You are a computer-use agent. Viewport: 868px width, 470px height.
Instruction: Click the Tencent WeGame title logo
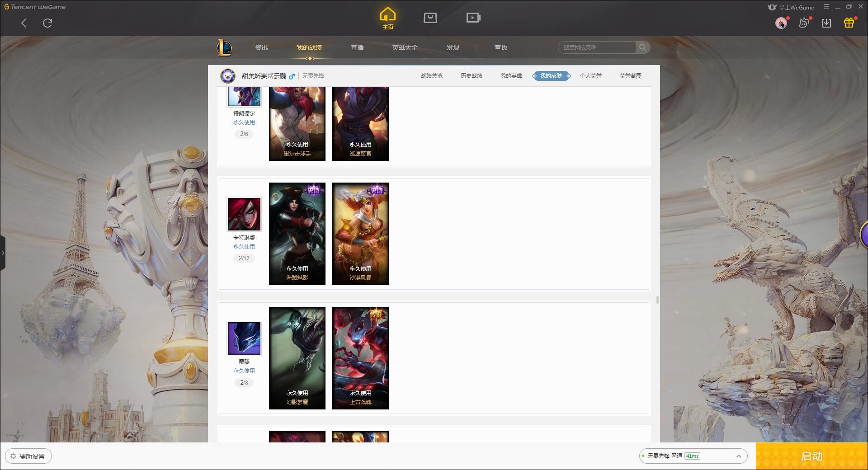click(x=35, y=7)
